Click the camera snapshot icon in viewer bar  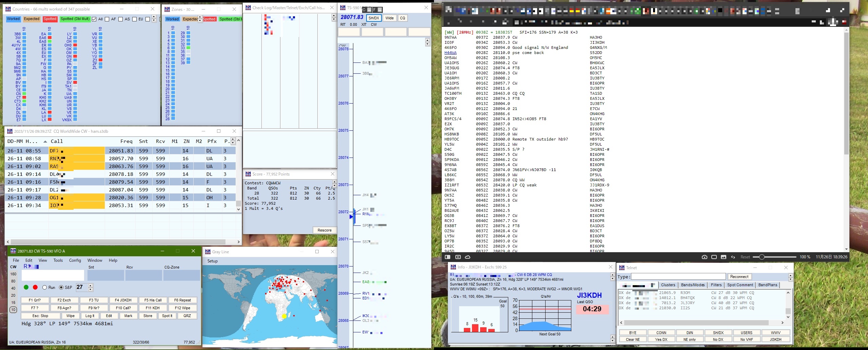tap(704, 257)
